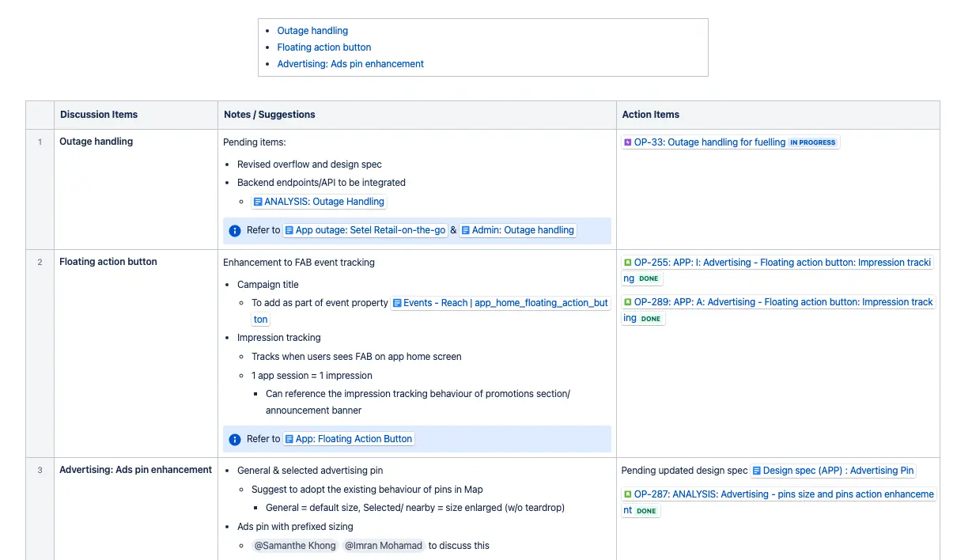The image size is (957, 560).
Task: Click the OP-255 story issue icon
Action: 628,263
